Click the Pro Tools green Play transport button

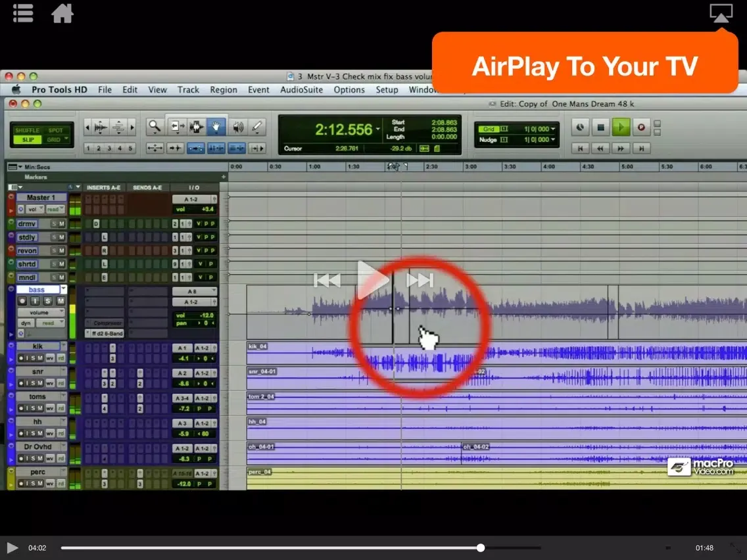coord(621,127)
